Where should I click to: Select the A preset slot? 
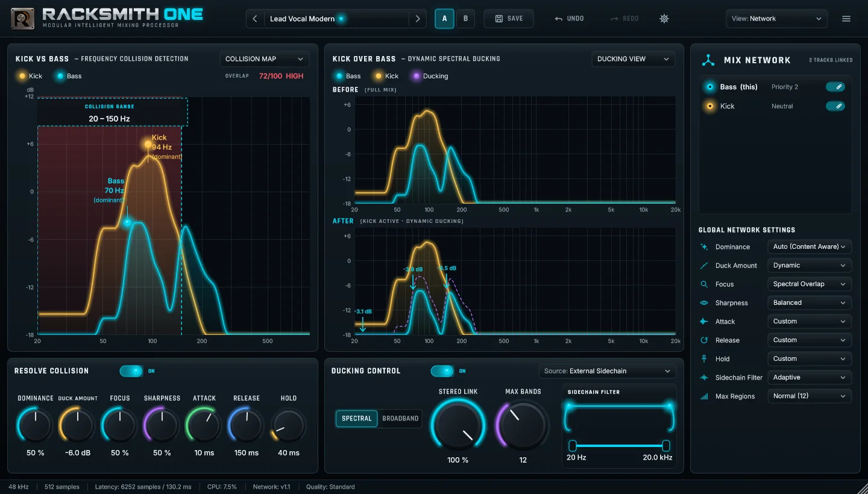pos(445,19)
